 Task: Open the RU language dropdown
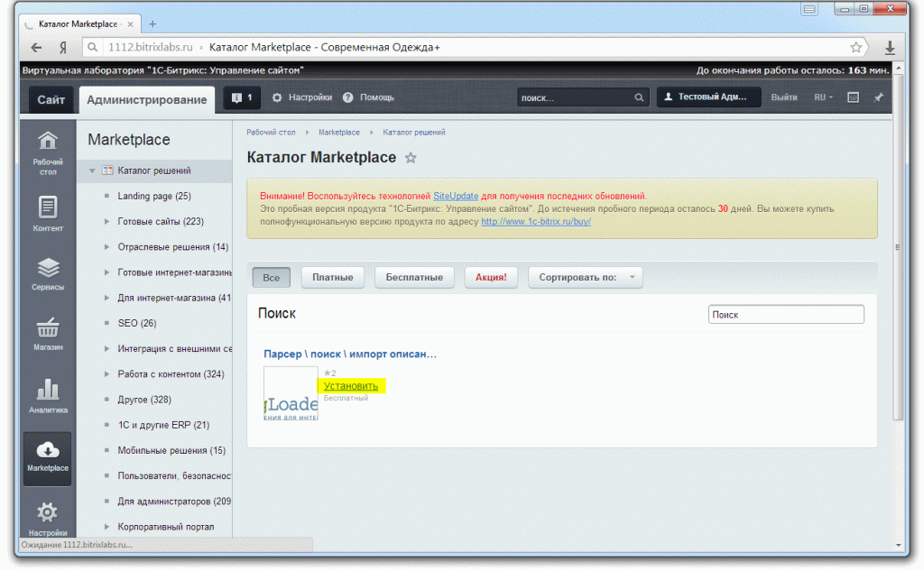pyautogui.click(x=823, y=97)
